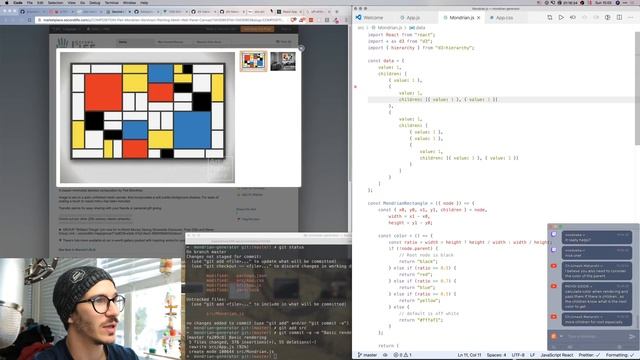Click Ln 11, Col 11 in status bar
The image size is (640, 360).
tap(469, 355)
